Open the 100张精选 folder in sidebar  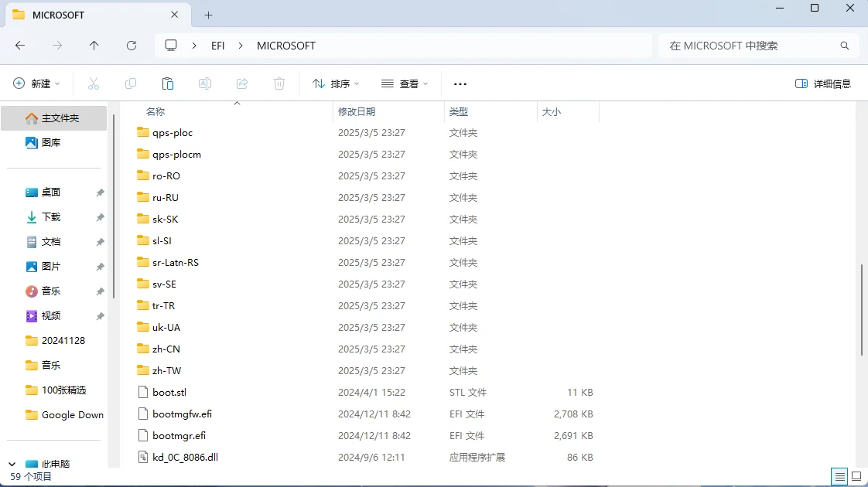tap(56, 390)
